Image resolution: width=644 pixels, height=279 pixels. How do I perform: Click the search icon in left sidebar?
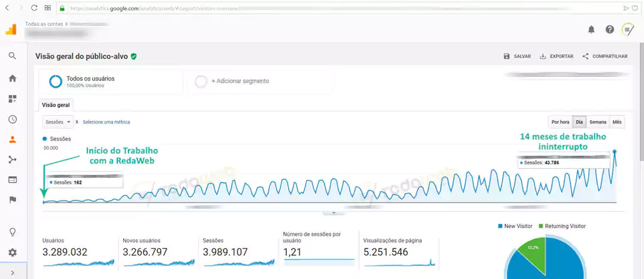pyautogui.click(x=12, y=56)
